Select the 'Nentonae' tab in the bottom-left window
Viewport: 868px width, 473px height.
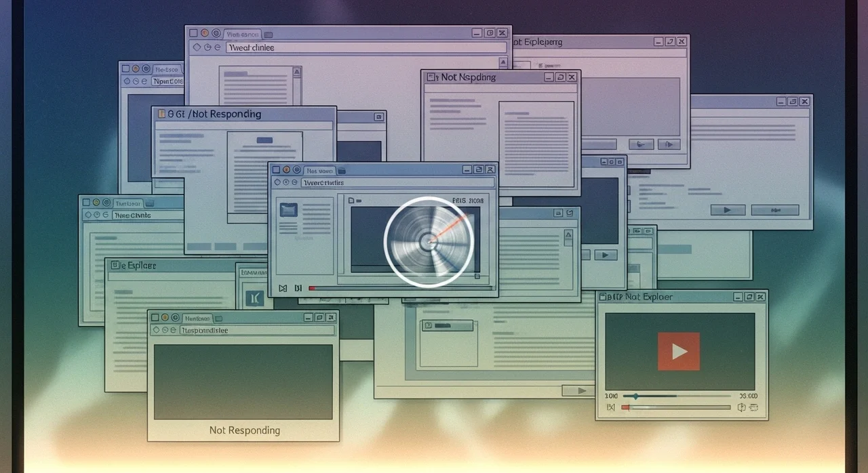point(198,318)
